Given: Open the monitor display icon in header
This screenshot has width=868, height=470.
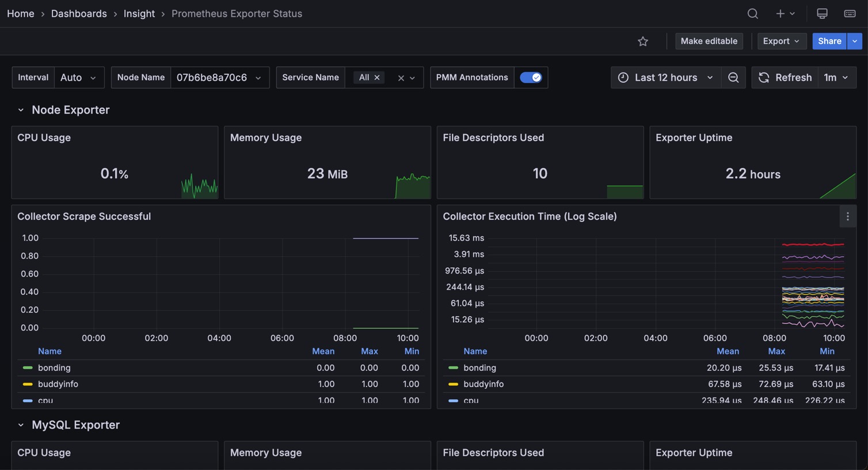Looking at the screenshot, I should [x=822, y=14].
